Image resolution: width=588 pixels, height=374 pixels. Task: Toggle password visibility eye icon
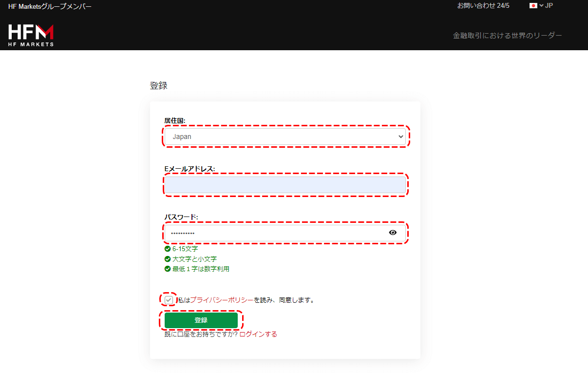393,233
